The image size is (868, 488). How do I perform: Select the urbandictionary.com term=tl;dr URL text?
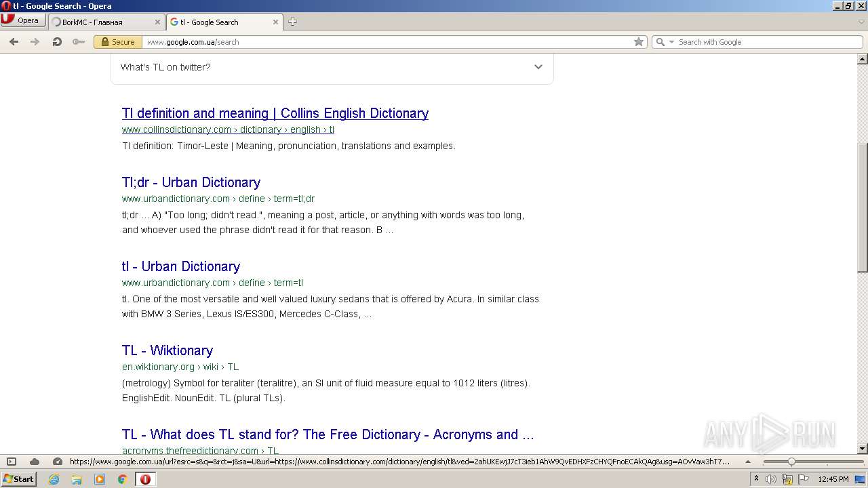pyautogui.click(x=218, y=199)
